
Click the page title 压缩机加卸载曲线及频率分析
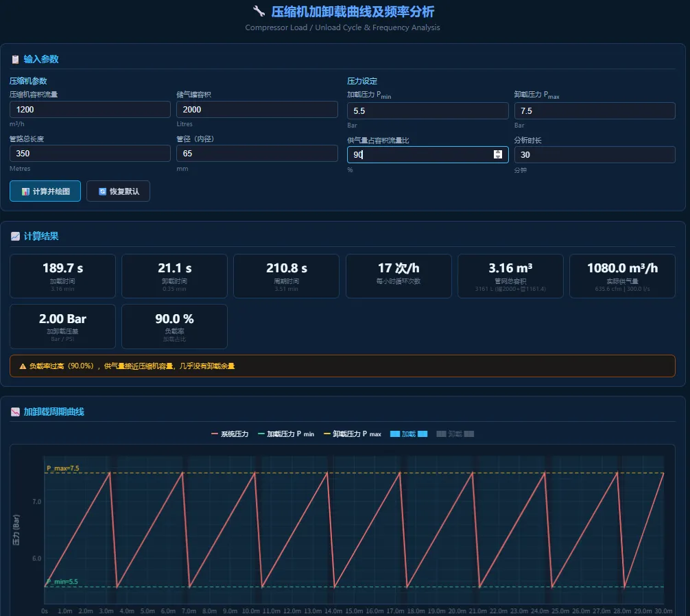pos(353,12)
